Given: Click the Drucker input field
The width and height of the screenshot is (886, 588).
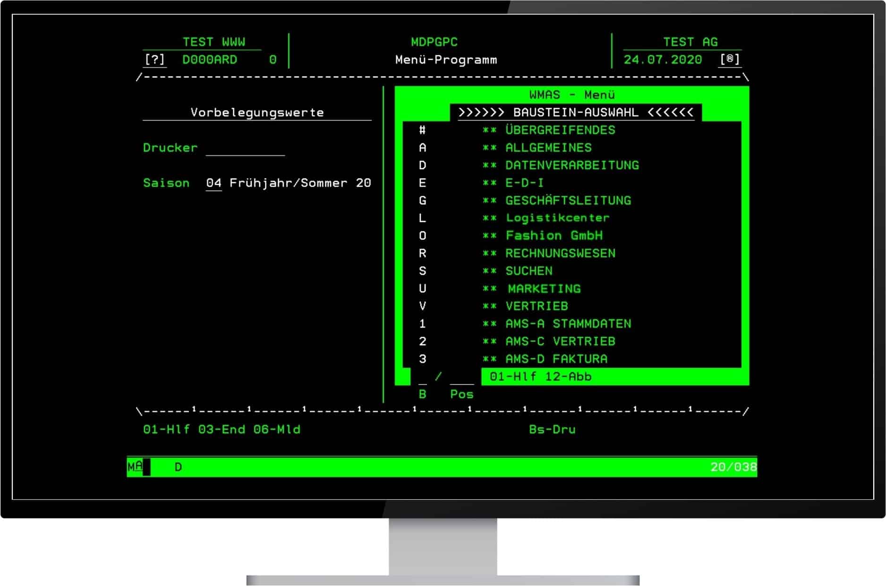Looking at the screenshot, I should (x=245, y=148).
